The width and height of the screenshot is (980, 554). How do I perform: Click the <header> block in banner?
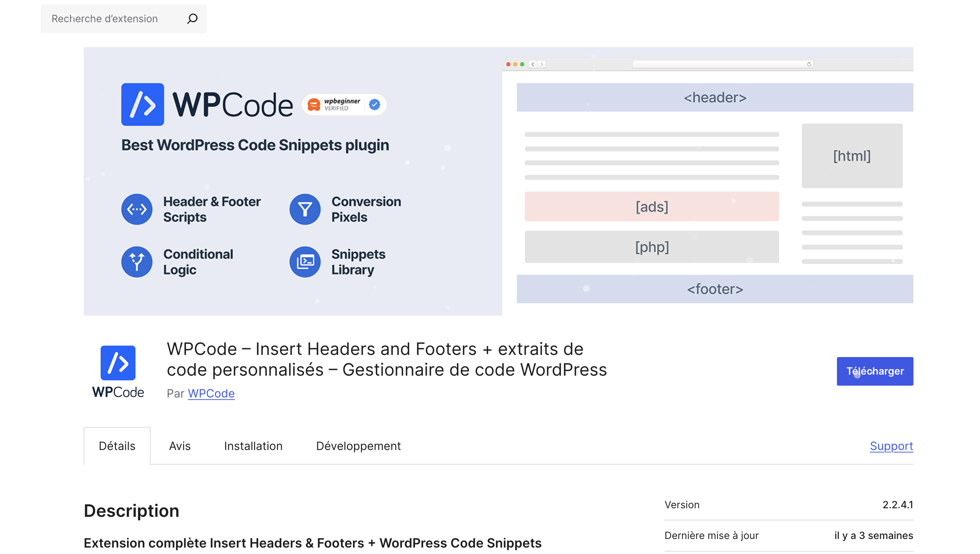[x=715, y=98]
